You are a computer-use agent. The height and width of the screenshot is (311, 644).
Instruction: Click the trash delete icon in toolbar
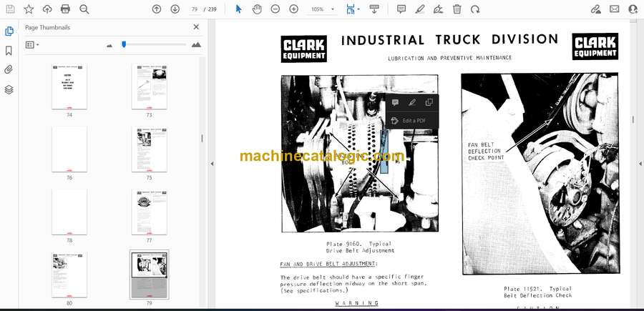click(457, 9)
